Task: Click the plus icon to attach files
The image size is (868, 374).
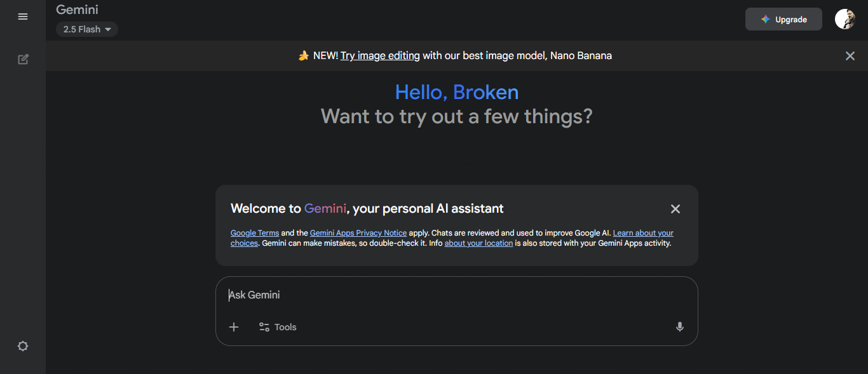Action: click(x=234, y=326)
